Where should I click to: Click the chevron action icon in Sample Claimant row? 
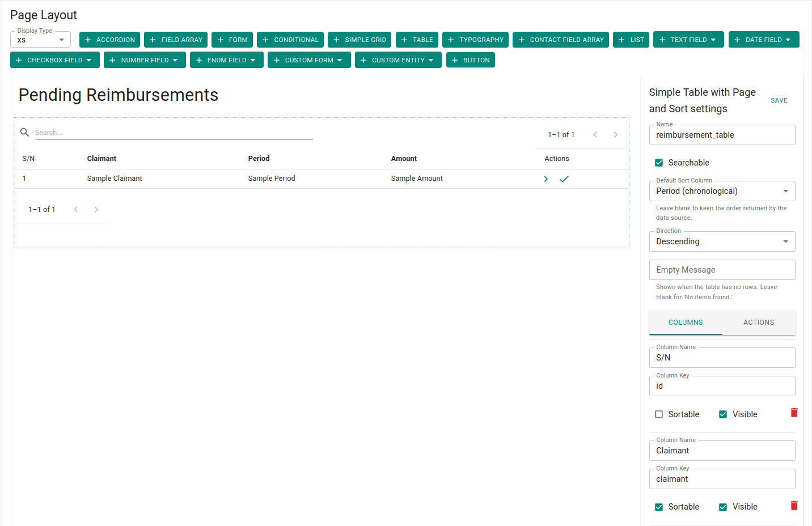[x=546, y=179]
